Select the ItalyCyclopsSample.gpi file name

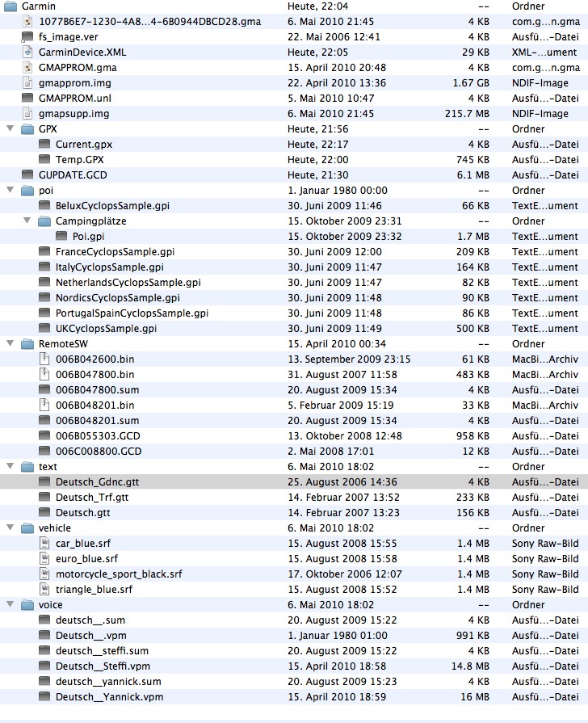click(109, 267)
